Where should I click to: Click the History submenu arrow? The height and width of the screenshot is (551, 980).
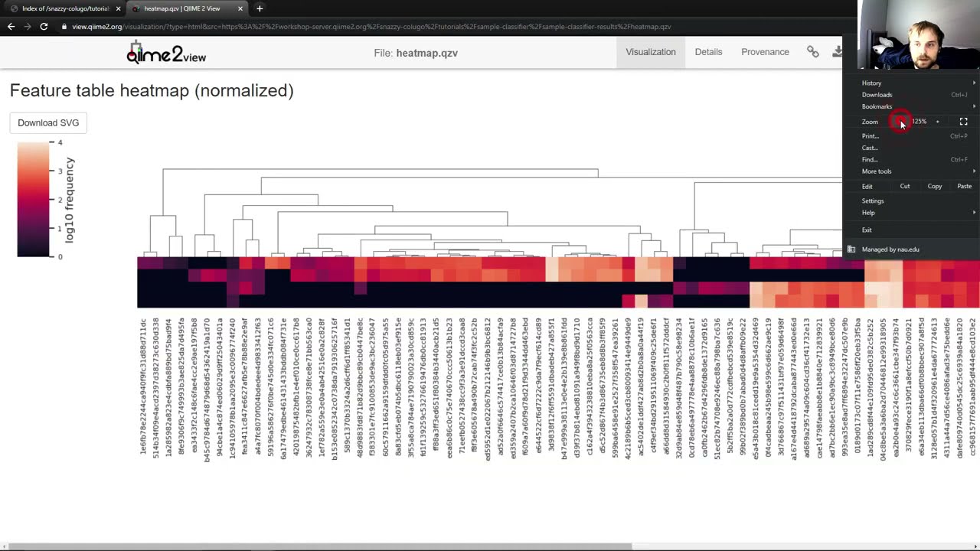974,83
